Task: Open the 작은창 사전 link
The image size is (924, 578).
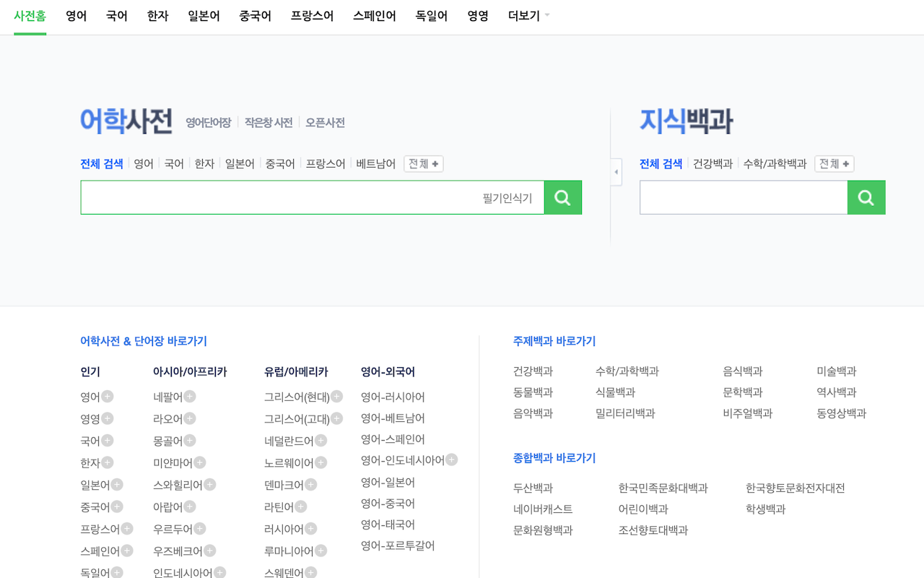Action: 269,123
